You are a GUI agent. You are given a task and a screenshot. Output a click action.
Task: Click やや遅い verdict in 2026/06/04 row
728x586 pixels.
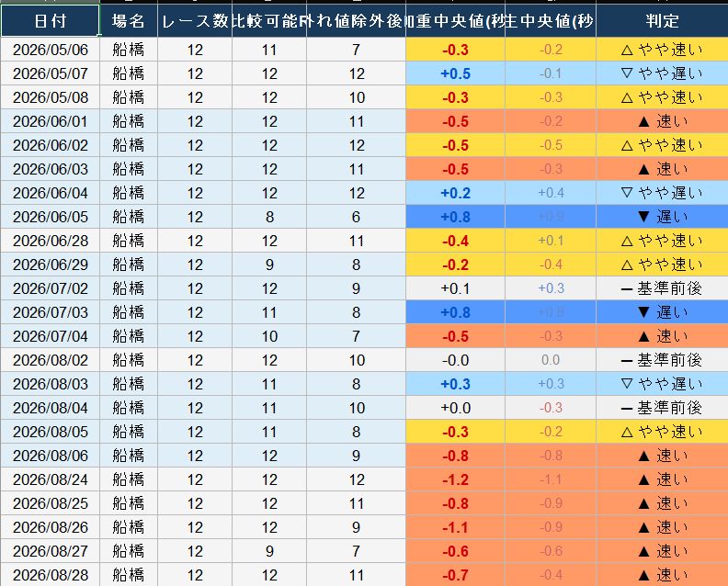662,193
